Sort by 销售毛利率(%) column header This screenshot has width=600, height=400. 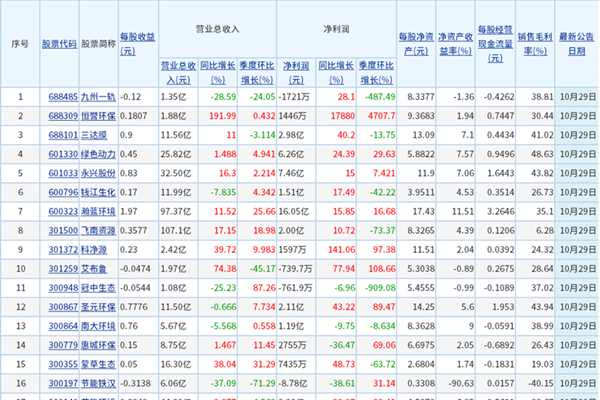coord(540,44)
